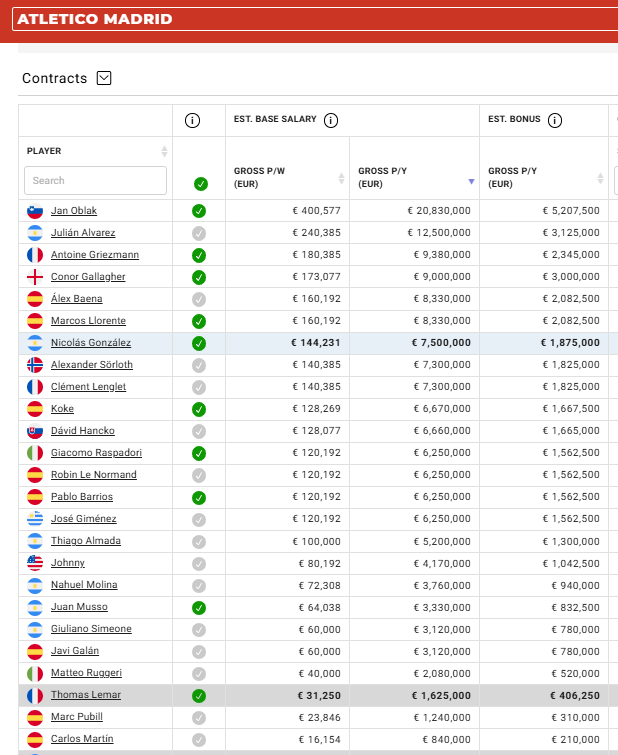Focus the player Search field

95,181
